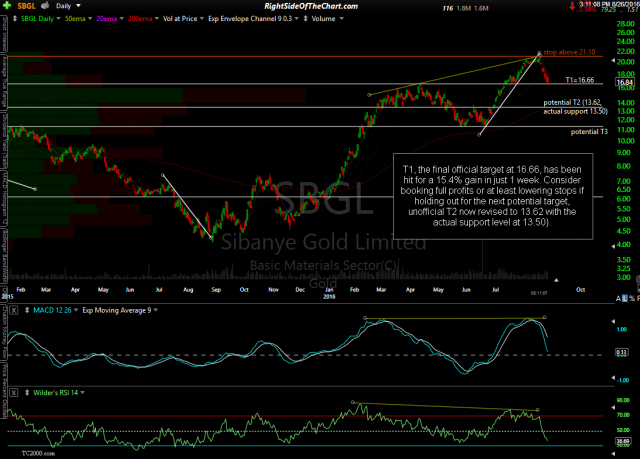The image size is (640, 459).
Task: Click the red down arrow price change icon
Action: coord(571,6)
